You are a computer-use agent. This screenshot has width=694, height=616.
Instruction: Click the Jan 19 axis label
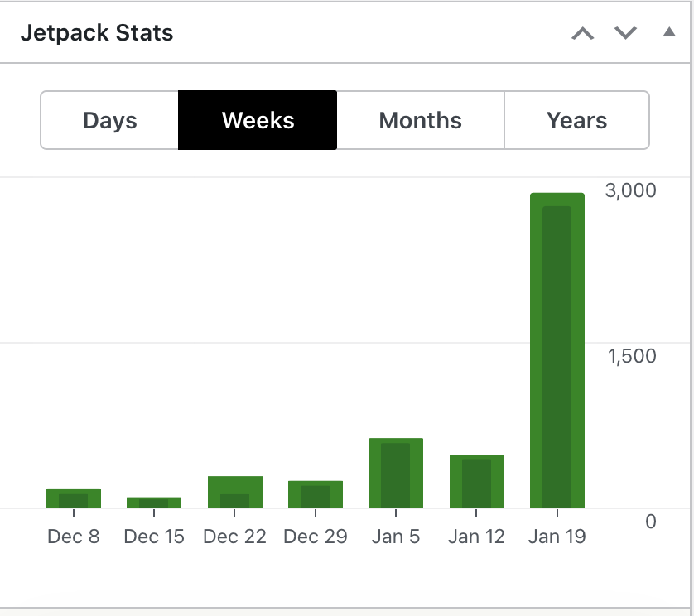tap(557, 537)
